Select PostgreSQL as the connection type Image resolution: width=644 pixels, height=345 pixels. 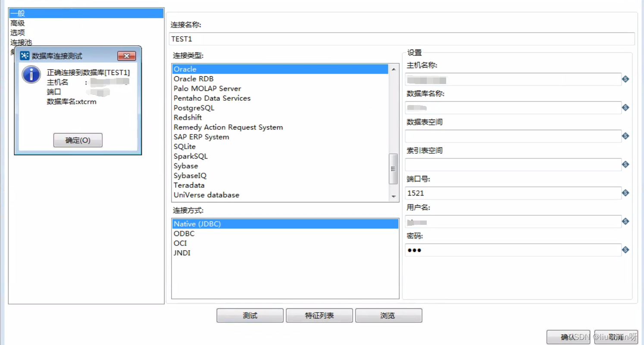click(194, 108)
